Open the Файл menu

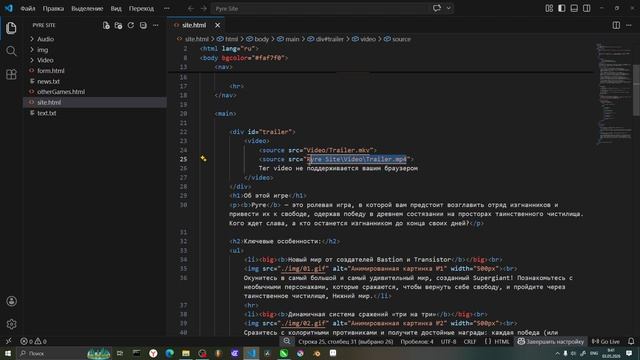pos(28,8)
